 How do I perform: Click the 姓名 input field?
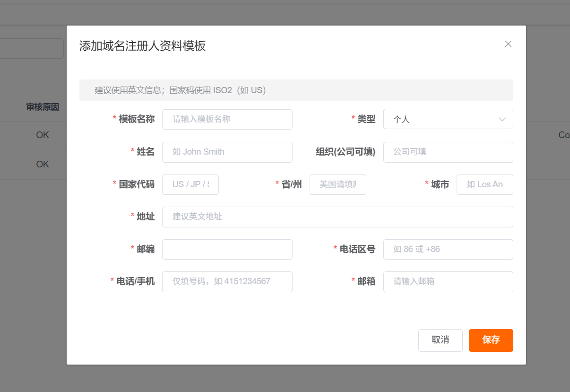[x=227, y=152]
